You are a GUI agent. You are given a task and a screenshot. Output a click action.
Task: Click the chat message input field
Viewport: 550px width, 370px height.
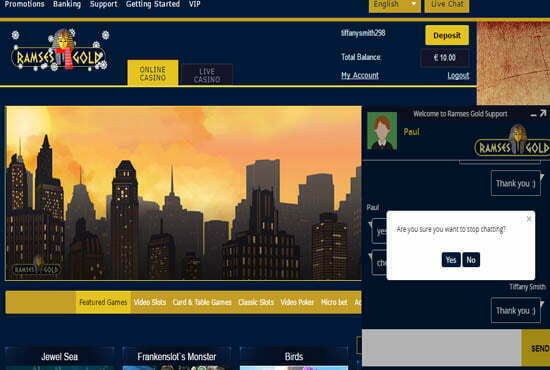pos(442,348)
